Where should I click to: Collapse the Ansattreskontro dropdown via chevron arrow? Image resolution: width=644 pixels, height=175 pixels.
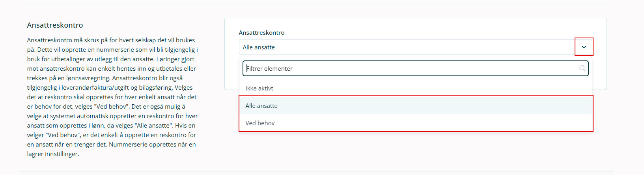coord(584,47)
